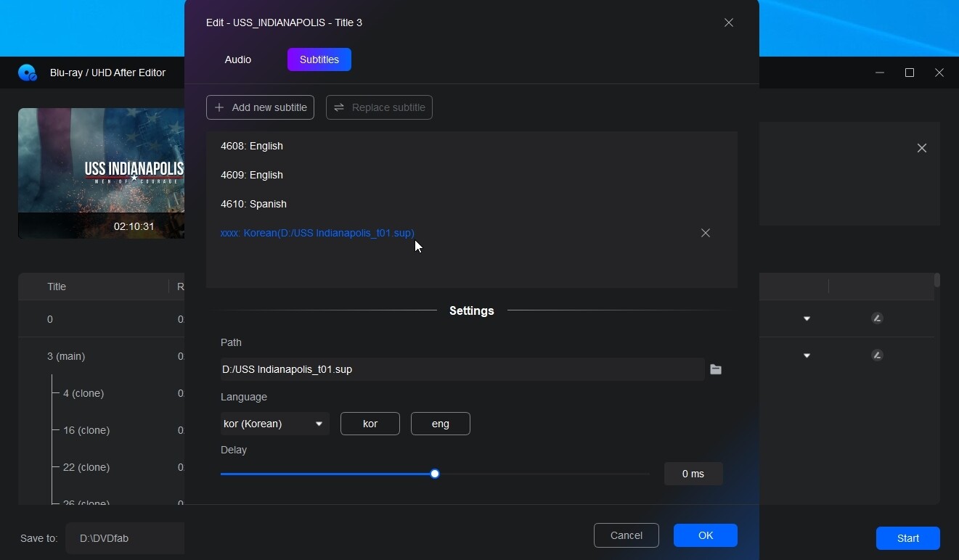Open the kor (Korean) language dropdown
The width and height of the screenshot is (959, 560).
tap(274, 424)
